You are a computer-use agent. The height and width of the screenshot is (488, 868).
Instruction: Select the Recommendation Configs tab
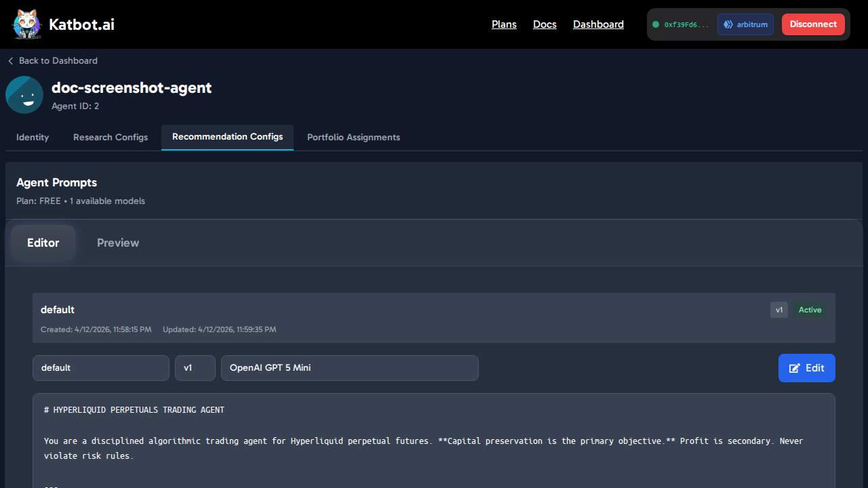(x=227, y=137)
